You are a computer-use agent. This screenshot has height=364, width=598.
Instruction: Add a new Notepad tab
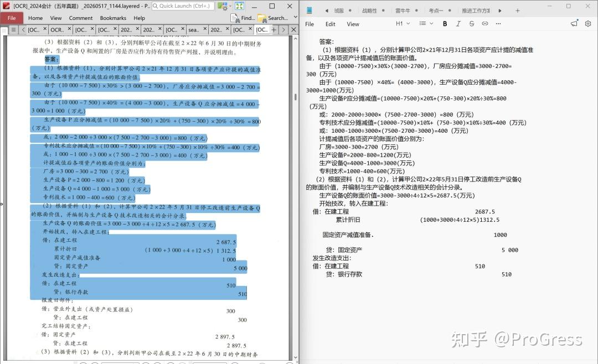[518, 11]
